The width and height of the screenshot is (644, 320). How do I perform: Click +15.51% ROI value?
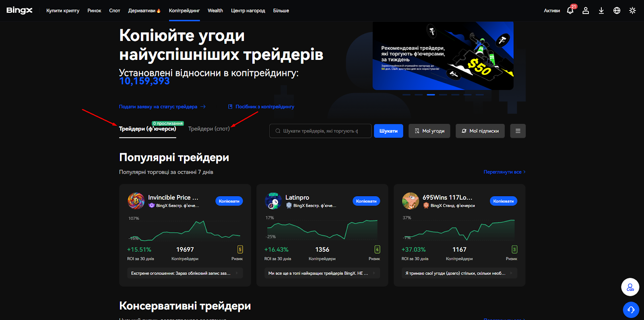click(139, 250)
